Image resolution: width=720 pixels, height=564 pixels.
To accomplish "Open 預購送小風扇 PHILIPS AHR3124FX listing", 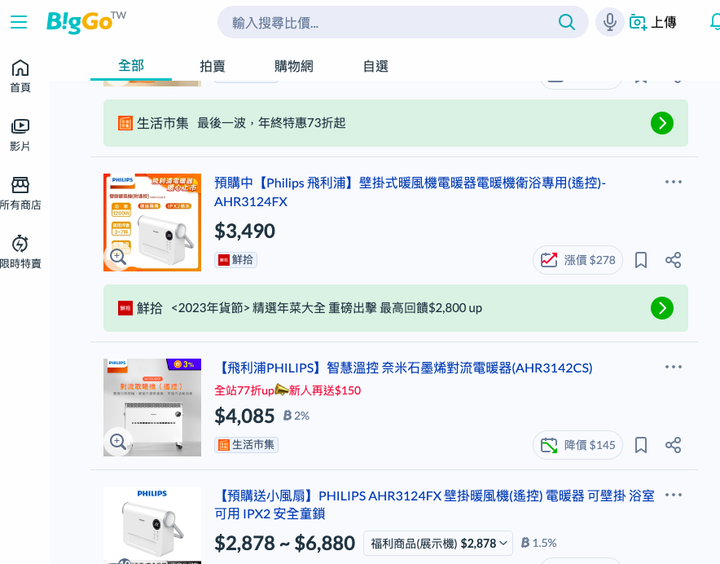I will click(x=434, y=504).
